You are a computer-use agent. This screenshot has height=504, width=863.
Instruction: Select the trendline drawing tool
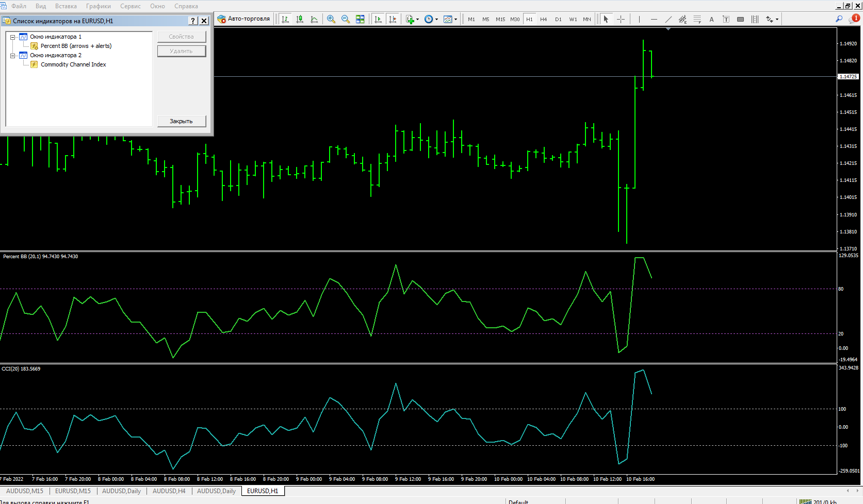click(668, 19)
